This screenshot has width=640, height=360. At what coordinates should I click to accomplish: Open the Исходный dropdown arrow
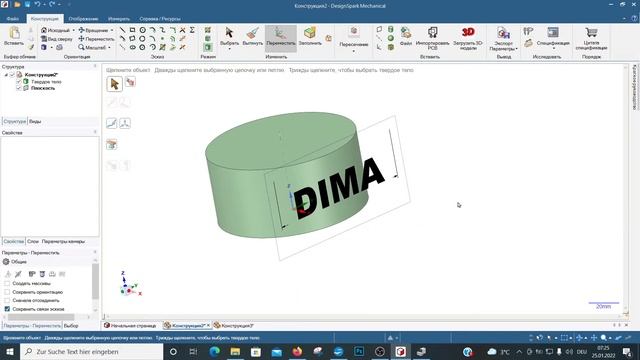[73, 30]
